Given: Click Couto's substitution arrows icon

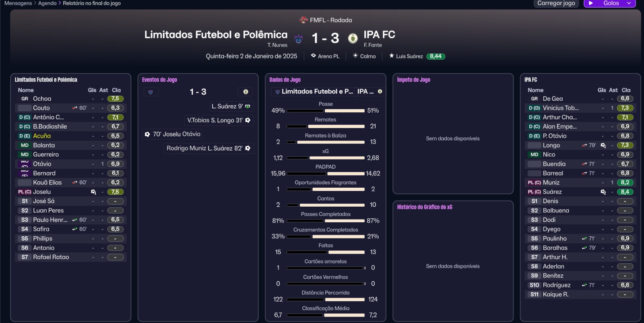Looking at the screenshot, I should [x=75, y=108].
